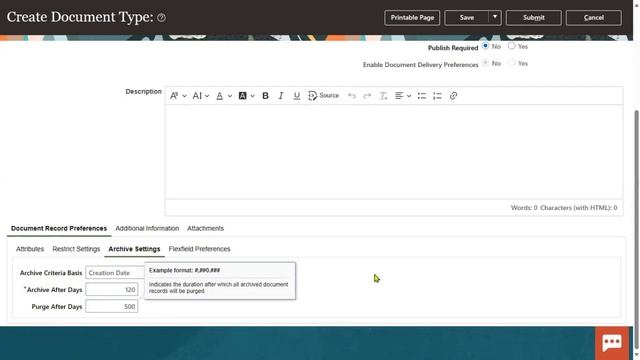Toggle underline formatting in description editor
This screenshot has width=640, height=360.
(x=297, y=96)
